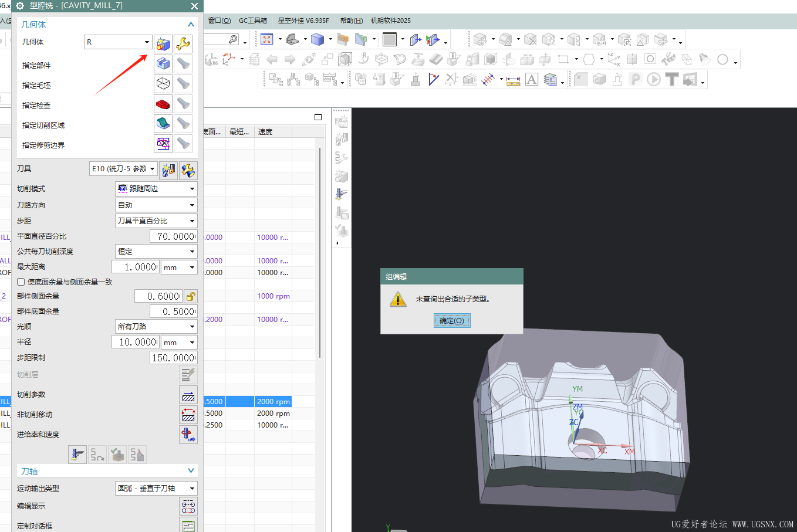Click the specify cut area (指定切削区域) icon

[163, 124]
